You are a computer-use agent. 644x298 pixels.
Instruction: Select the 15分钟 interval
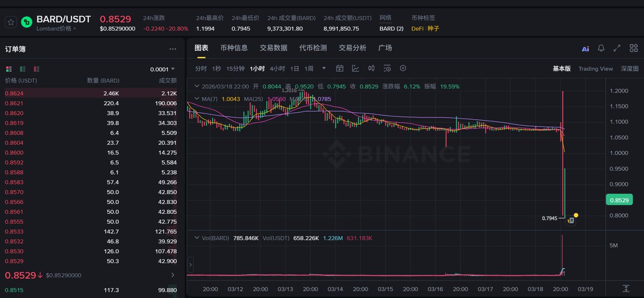point(236,69)
